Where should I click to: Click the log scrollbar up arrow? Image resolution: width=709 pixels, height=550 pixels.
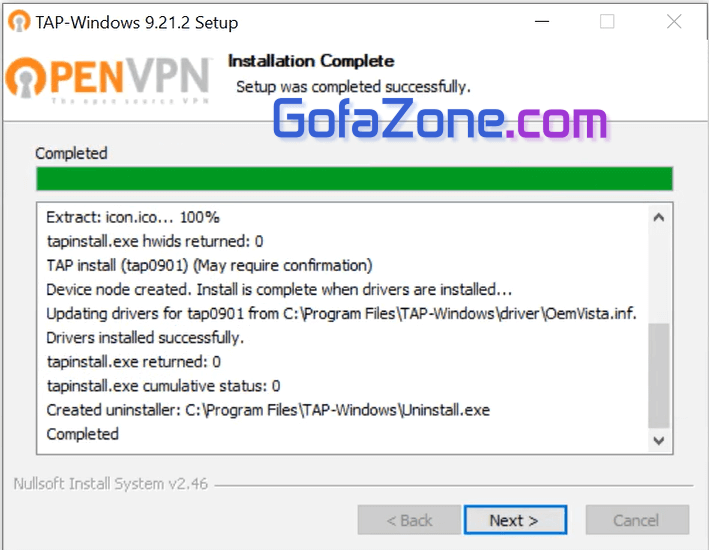pos(658,217)
